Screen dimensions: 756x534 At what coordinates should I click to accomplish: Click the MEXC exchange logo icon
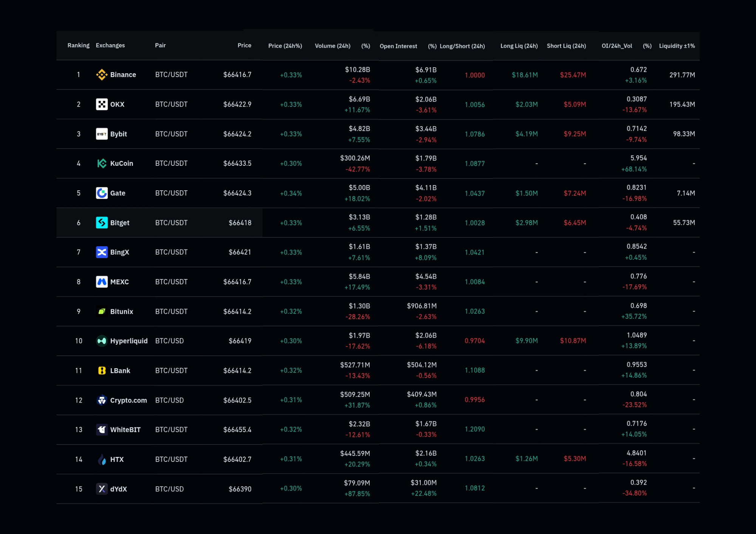(102, 282)
